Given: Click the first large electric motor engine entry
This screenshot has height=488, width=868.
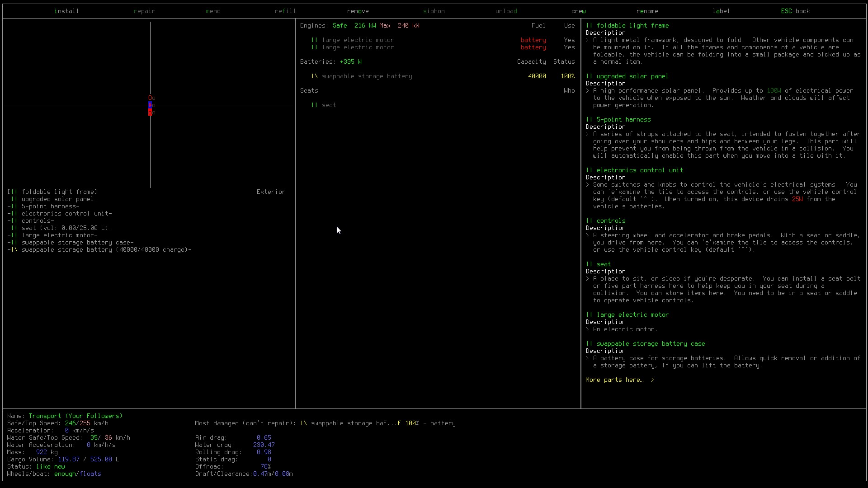Looking at the screenshot, I should point(358,40).
